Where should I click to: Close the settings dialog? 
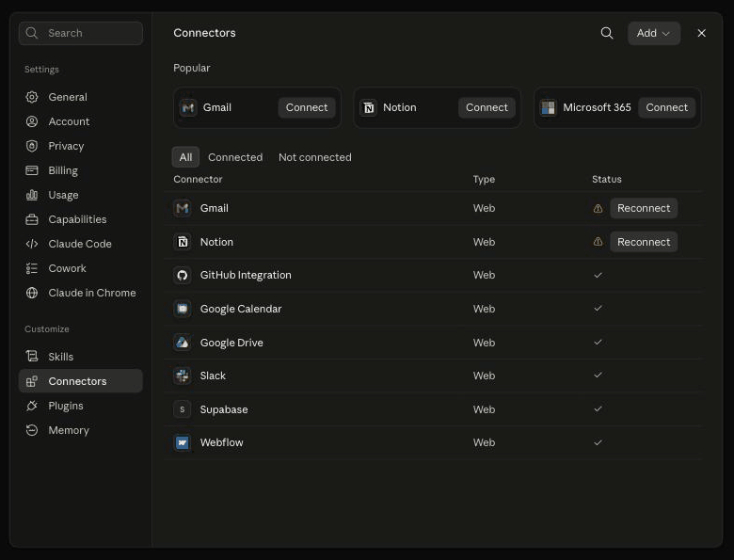[701, 33]
